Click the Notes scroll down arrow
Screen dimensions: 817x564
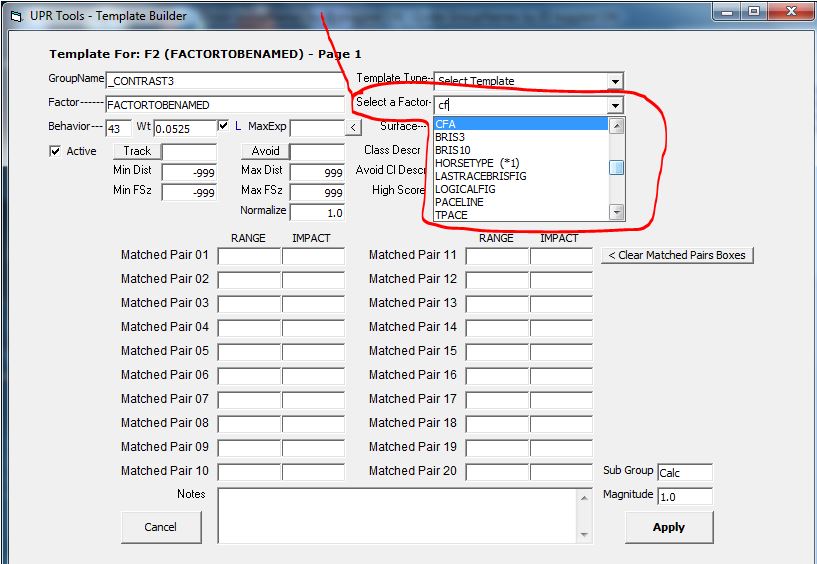pyautogui.click(x=584, y=534)
